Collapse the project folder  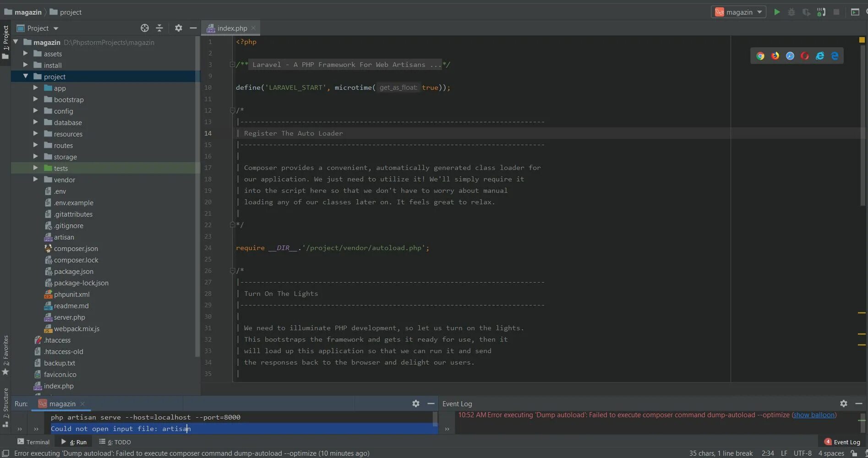[25, 76]
